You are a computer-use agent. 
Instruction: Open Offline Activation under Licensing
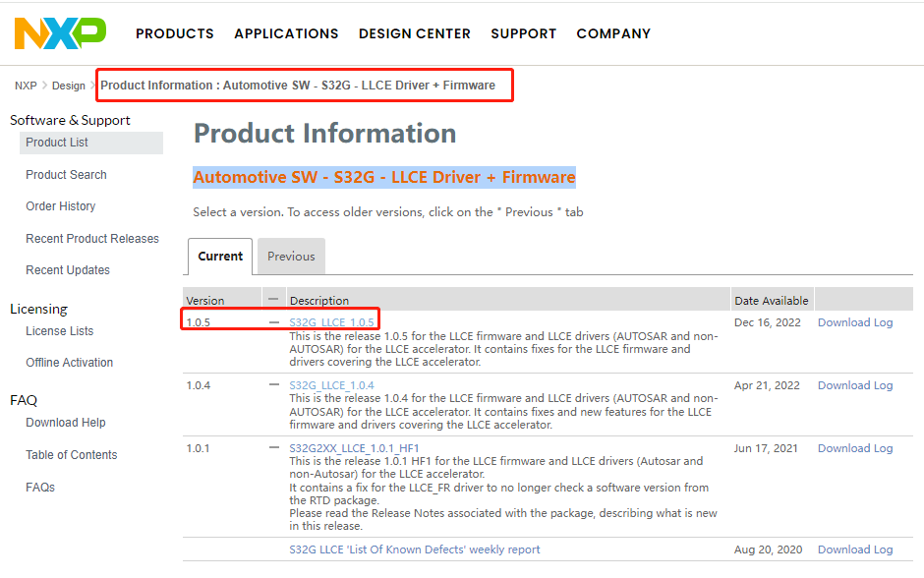pos(69,363)
